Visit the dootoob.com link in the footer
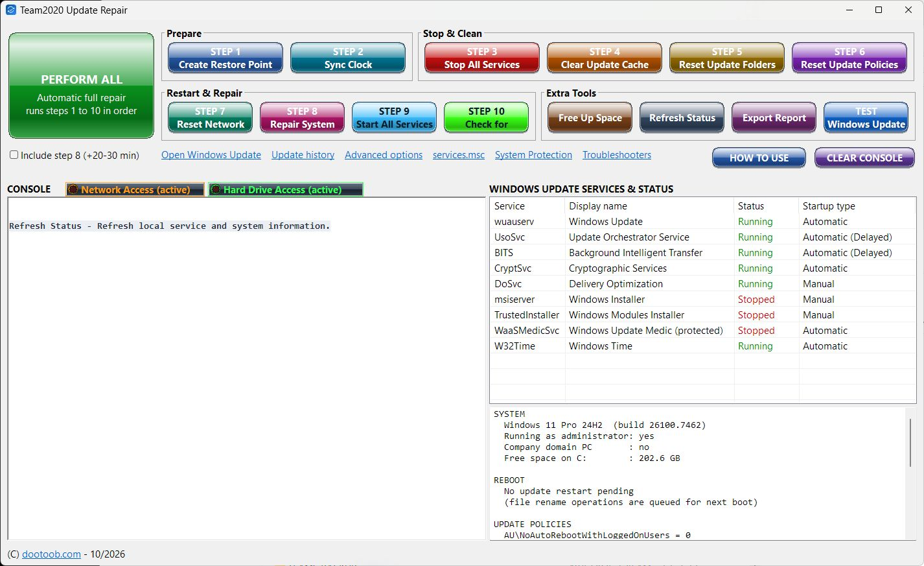This screenshot has width=924, height=566. (51, 554)
